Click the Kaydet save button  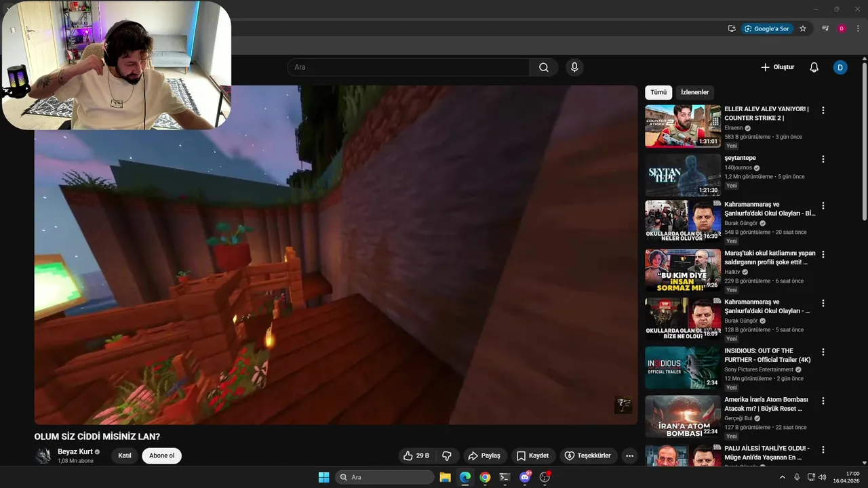(x=532, y=455)
